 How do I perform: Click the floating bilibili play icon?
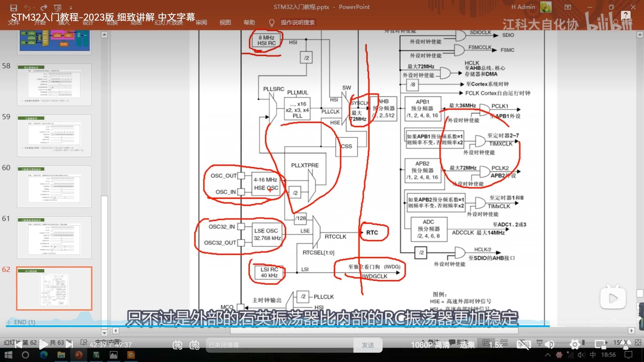(x=613, y=298)
